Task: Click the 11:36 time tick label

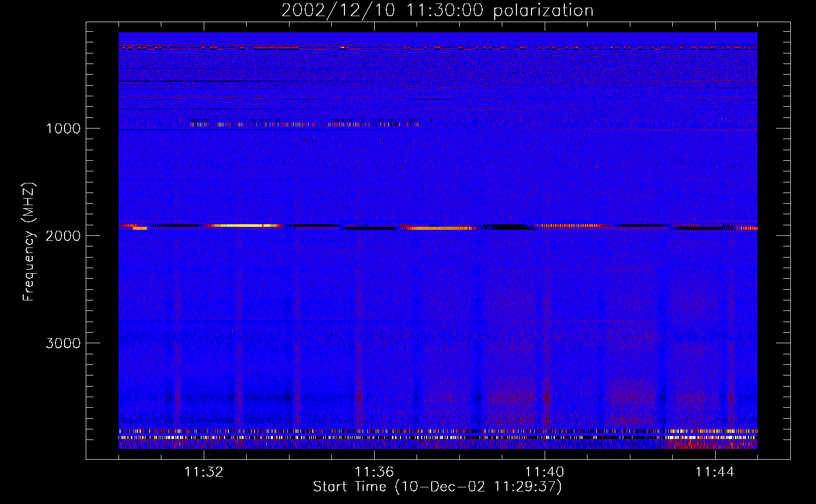Action: [x=374, y=472]
